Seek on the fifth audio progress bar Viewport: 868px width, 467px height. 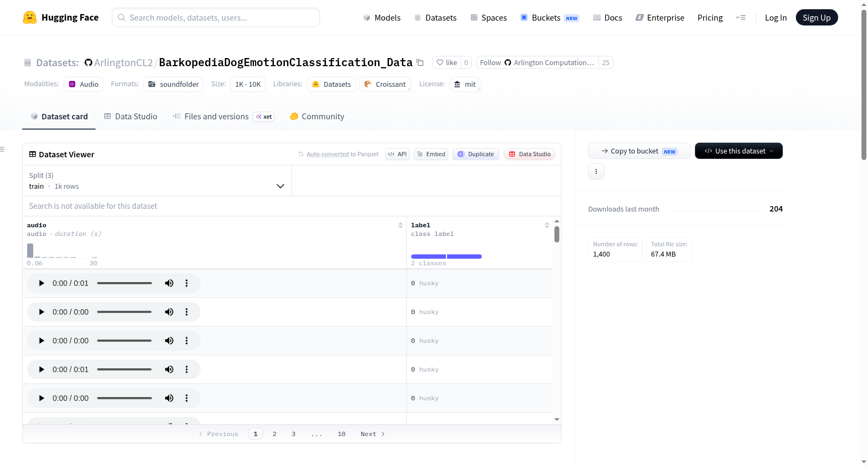coord(124,398)
